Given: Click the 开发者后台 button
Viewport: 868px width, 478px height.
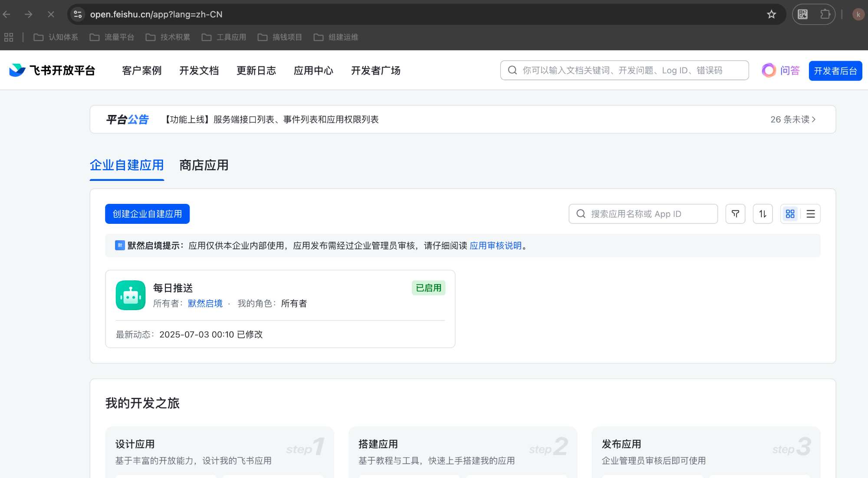Looking at the screenshot, I should 835,71.
